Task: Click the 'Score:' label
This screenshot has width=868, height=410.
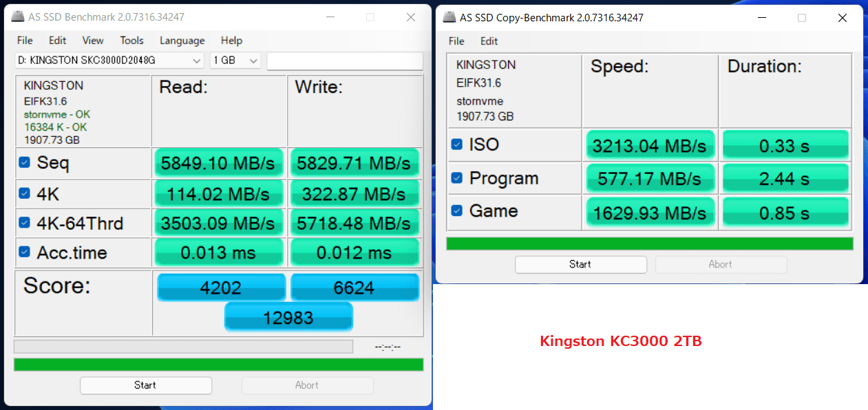Action: [x=57, y=286]
